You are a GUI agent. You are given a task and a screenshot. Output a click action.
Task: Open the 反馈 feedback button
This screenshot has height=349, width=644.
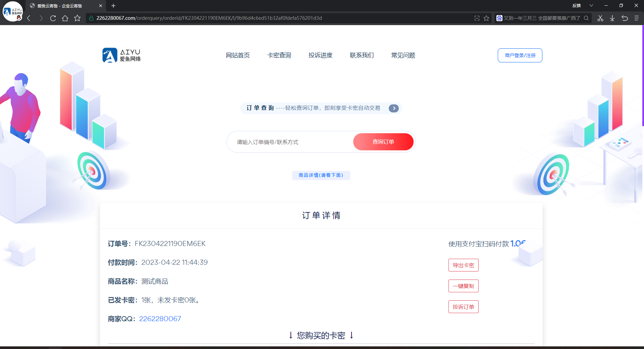point(577,6)
